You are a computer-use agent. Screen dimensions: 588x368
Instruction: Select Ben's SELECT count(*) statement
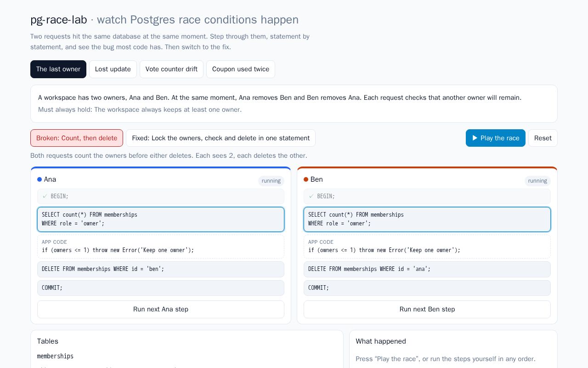tap(427, 219)
